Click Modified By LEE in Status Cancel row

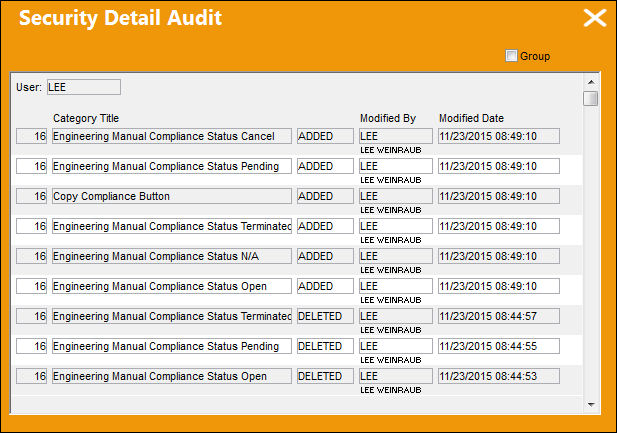(x=396, y=136)
